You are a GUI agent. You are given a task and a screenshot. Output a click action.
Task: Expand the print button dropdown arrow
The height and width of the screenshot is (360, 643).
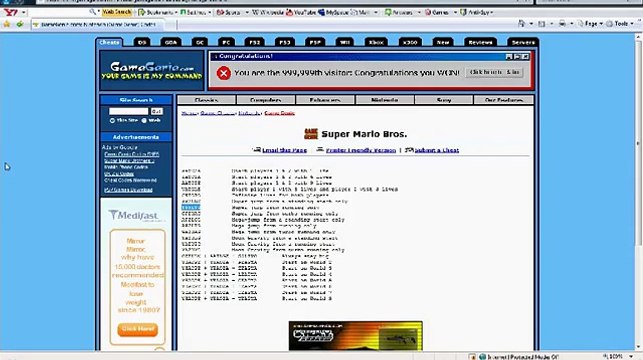click(x=572, y=24)
